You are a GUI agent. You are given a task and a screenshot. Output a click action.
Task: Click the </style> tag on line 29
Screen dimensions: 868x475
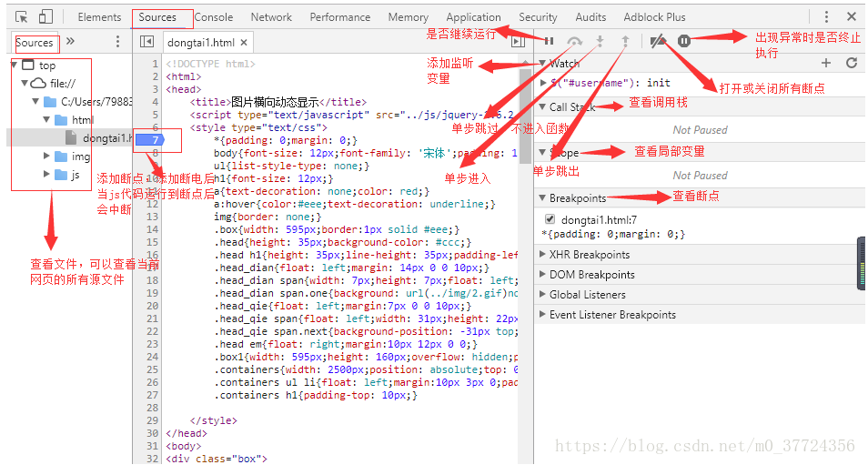pyautogui.click(x=213, y=420)
